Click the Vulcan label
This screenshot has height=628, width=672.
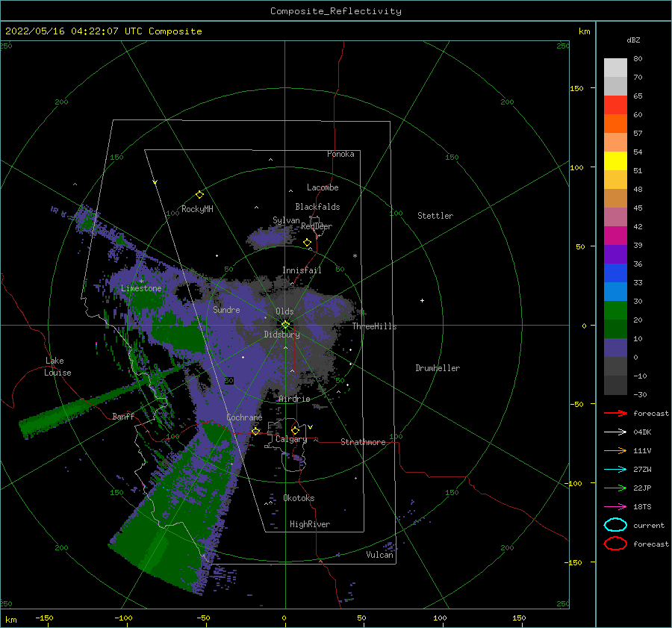[380, 555]
